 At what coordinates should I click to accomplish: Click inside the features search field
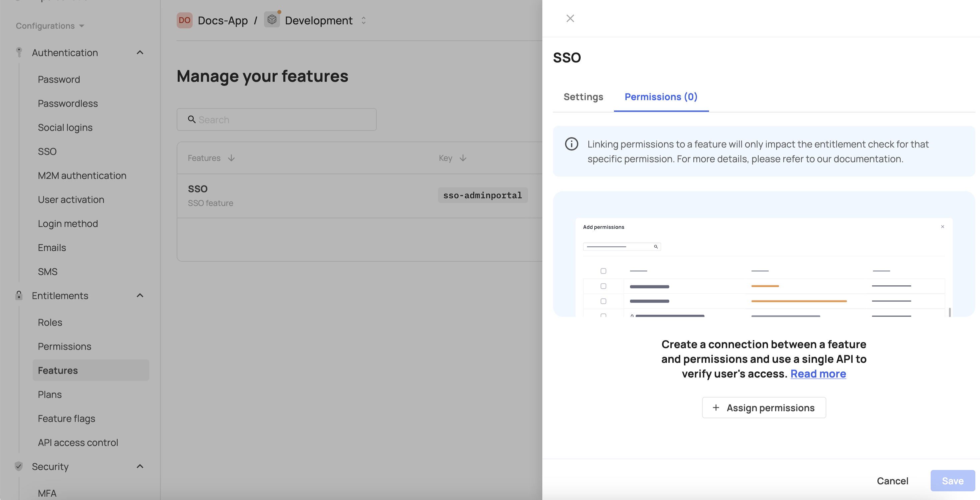pyautogui.click(x=276, y=119)
